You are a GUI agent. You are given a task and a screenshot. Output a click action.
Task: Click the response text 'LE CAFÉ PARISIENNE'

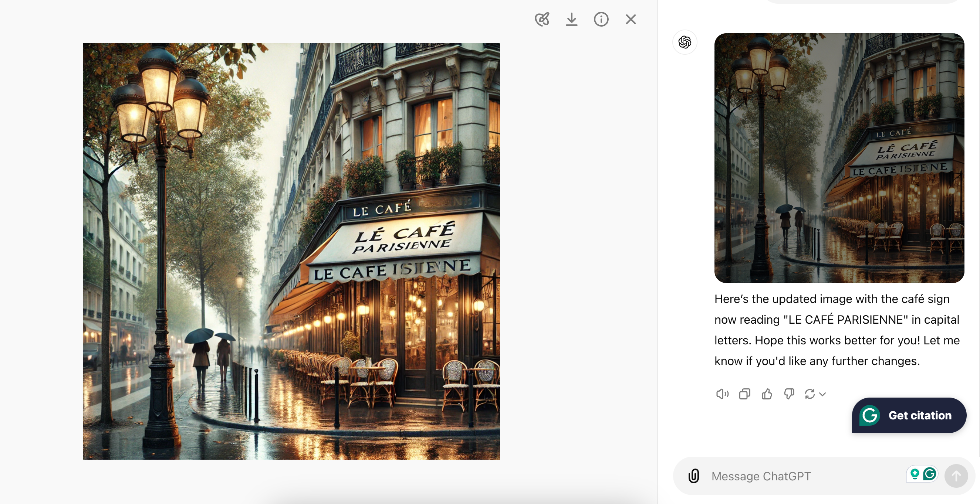[848, 320]
